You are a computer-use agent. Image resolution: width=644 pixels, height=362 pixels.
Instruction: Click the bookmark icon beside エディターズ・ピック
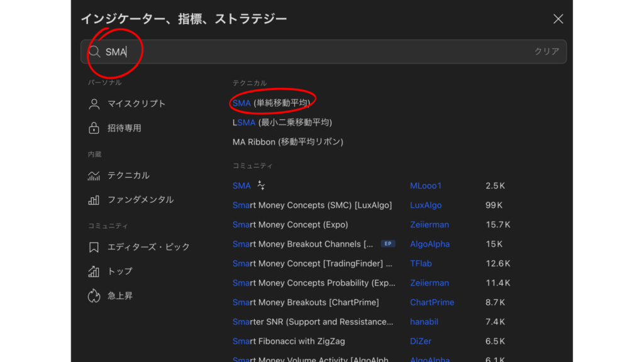pyautogui.click(x=94, y=247)
